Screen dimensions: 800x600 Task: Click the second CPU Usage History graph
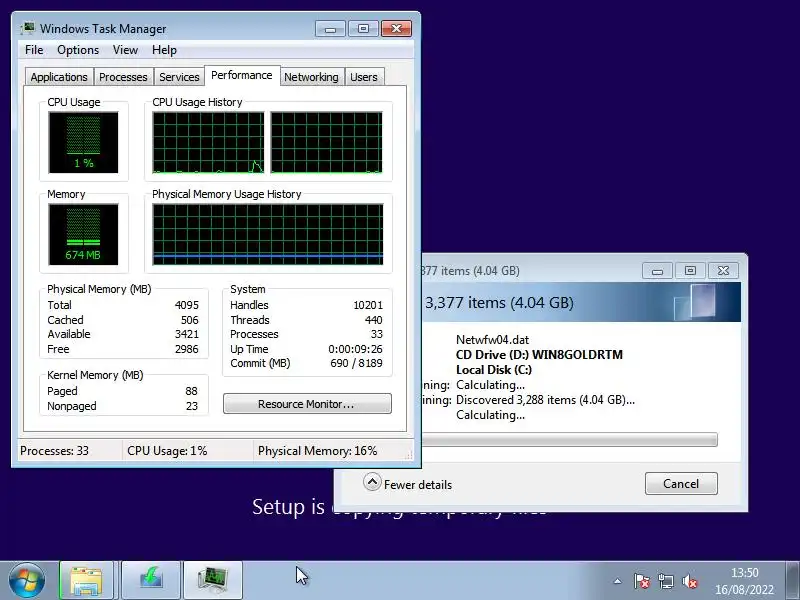327,143
